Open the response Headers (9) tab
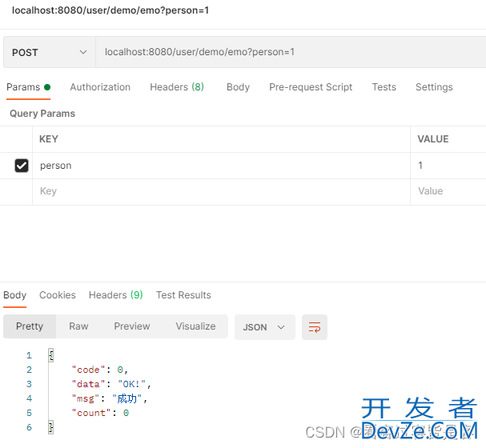The width and height of the screenshot is (486, 448). coord(115,295)
